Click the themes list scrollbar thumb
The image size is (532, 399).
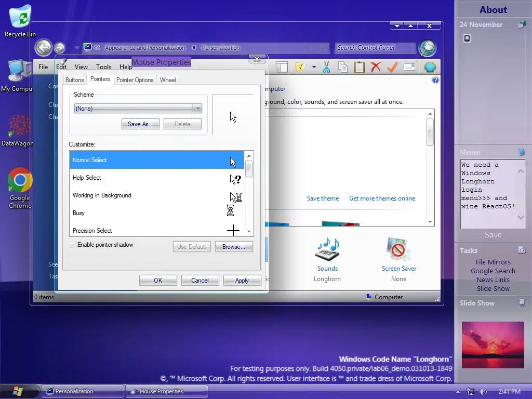(x=430, y=131)
